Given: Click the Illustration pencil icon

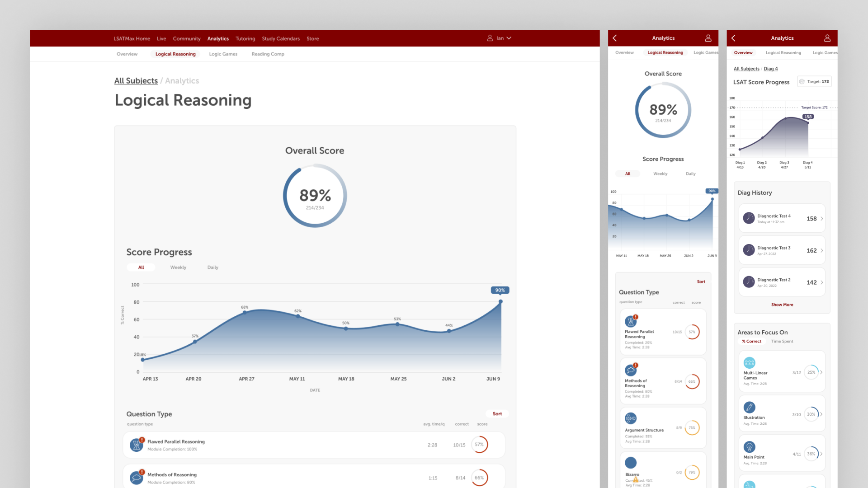Looking at the screenshot, I should coord(750,407).
